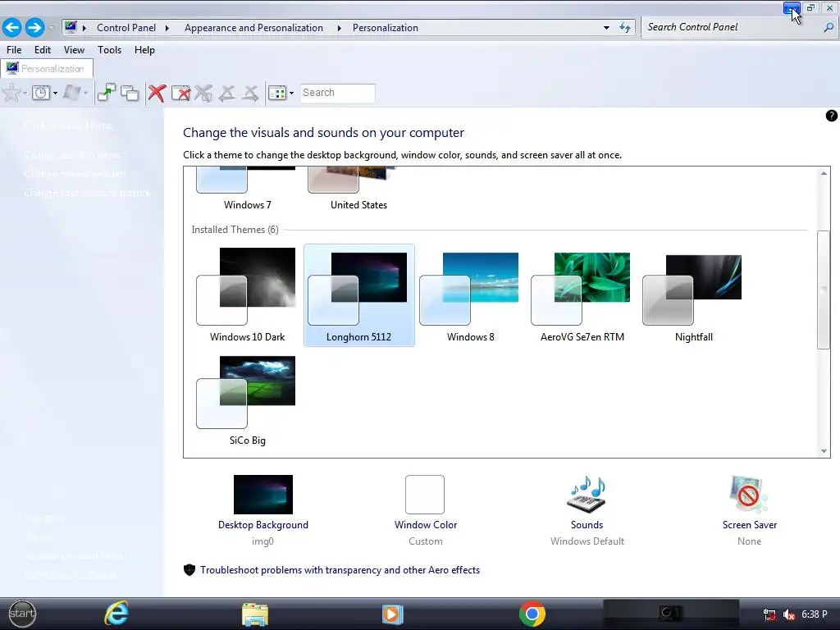
Task: Go forward with the blue Forward arrow
Action: [x=34, y=27]
